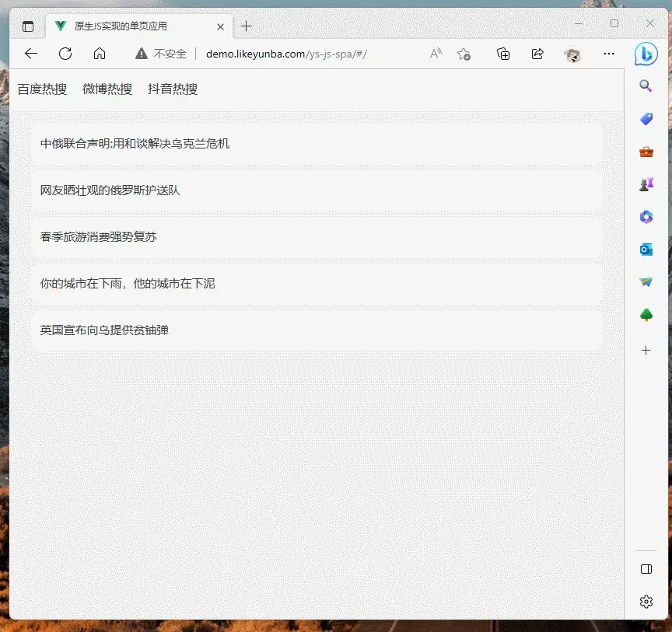Click the read aloud icon
The image size is (672, 632).
436,54
